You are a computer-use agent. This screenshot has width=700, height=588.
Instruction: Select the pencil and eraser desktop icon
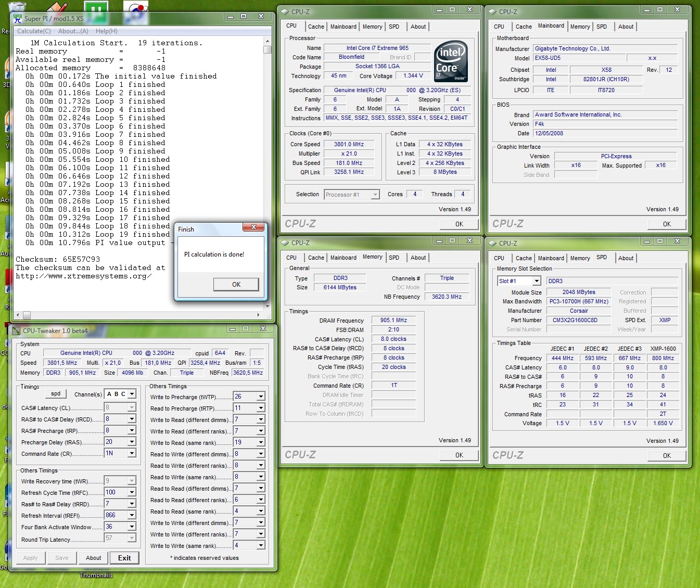[x=57, y=6]
